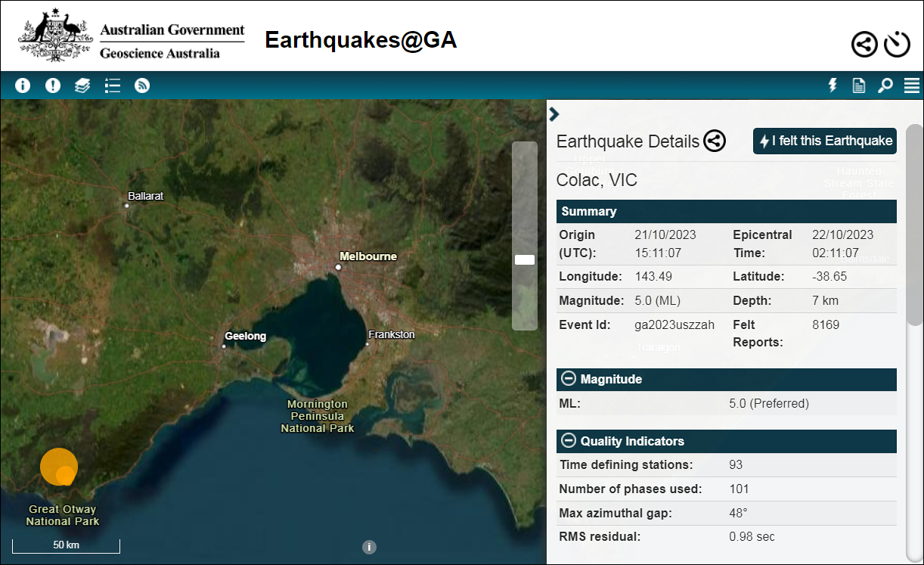Click the longitude value "143.49"

(653, 277)
